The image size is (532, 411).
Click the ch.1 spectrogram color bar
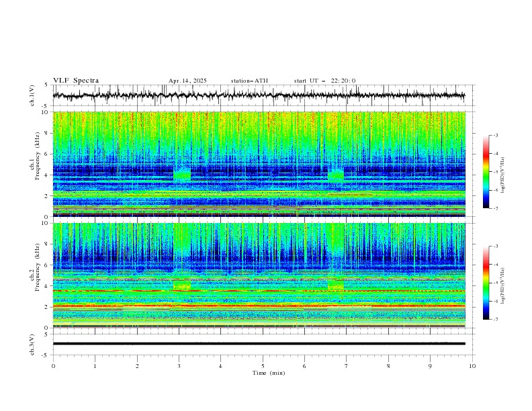click(486, 172)
